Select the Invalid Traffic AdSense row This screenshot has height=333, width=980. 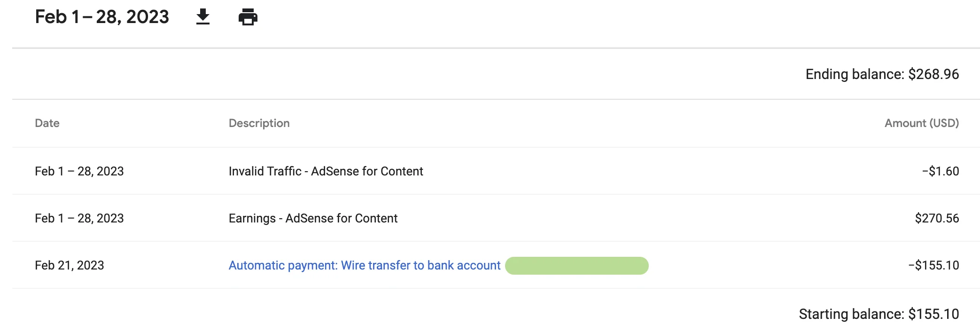coord(325,171)
